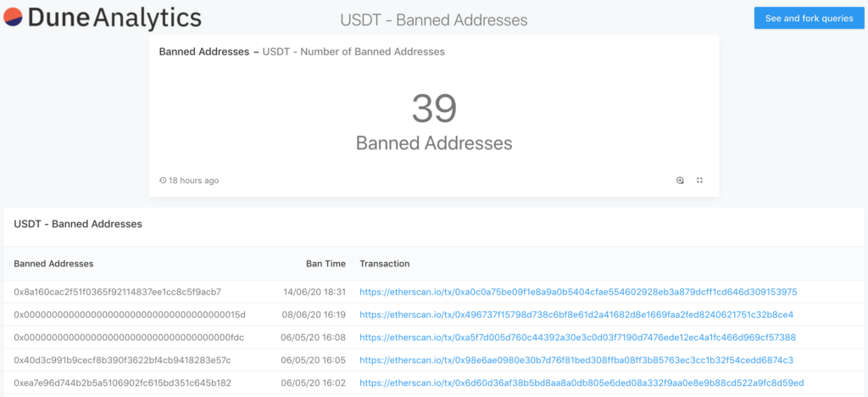Viewport: 868px width, 397px height.
Task: Sort by Ban Time column header
Action: [325, 264]
